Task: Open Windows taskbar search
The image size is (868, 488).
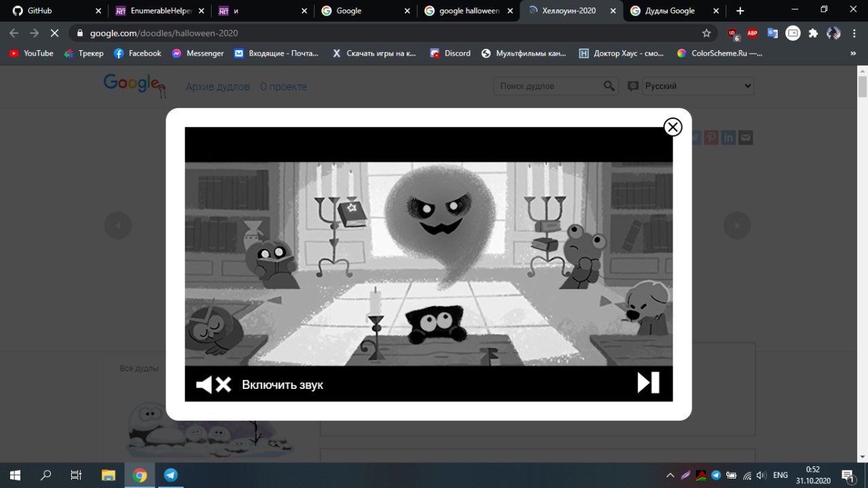Action: pos(46,475)
